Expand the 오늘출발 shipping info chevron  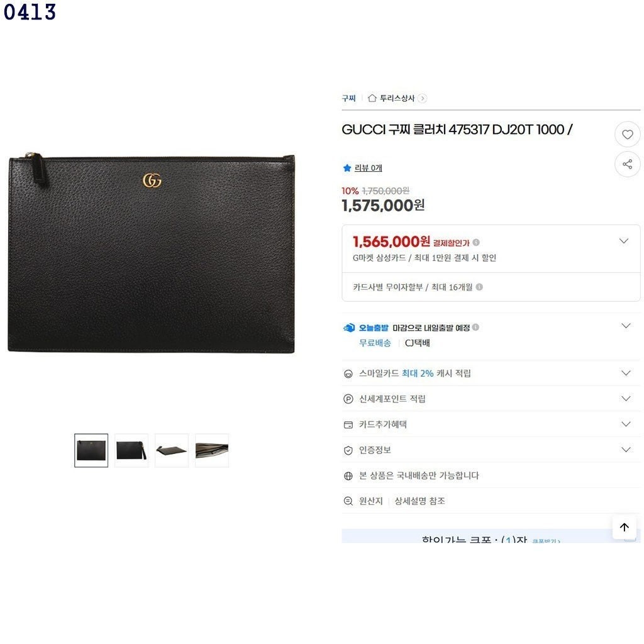pos(626,326)
